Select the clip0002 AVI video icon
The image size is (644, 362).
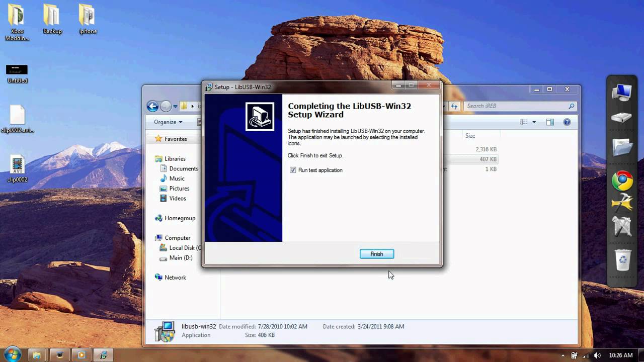click(17, 168)
